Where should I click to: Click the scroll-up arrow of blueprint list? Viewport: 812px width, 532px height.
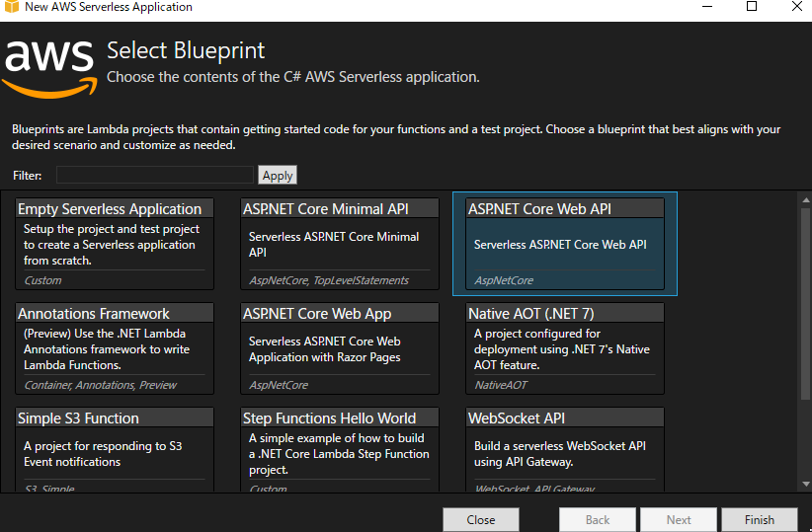[x=806, y=199]
